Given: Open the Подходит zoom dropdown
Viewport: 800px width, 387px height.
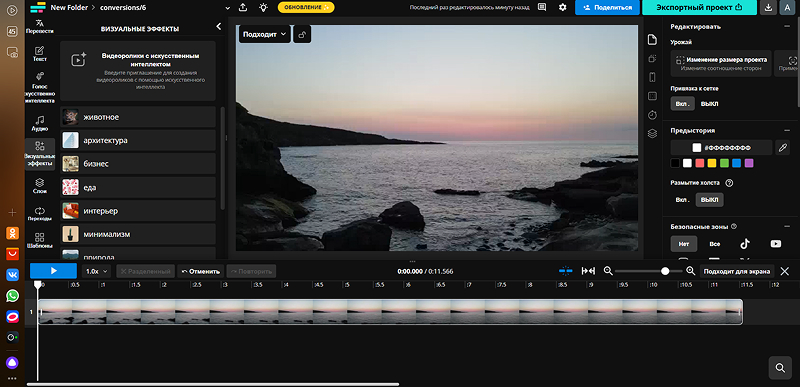Looking at the screenshot, I should tap(264, 35).
